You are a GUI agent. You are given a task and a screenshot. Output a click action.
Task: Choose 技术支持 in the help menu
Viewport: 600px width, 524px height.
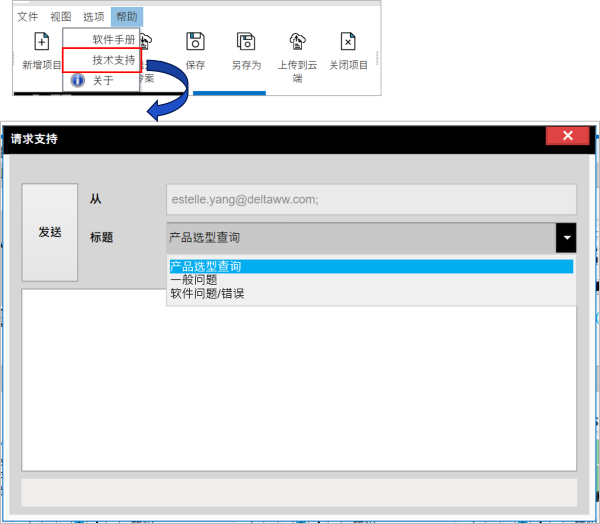(113, 60)
